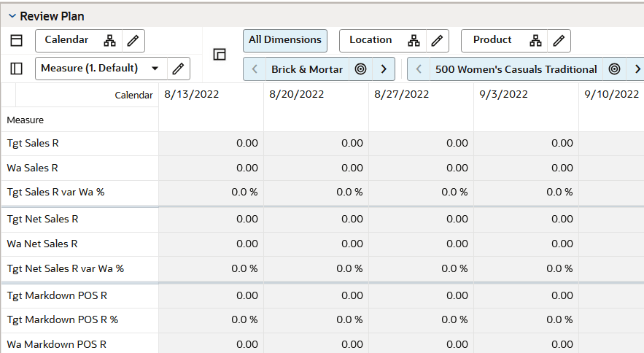Viewport: 644px width, 353px height.
Task: Go to previous product before 500 Women's Casuals
Action: coord(419,69)
